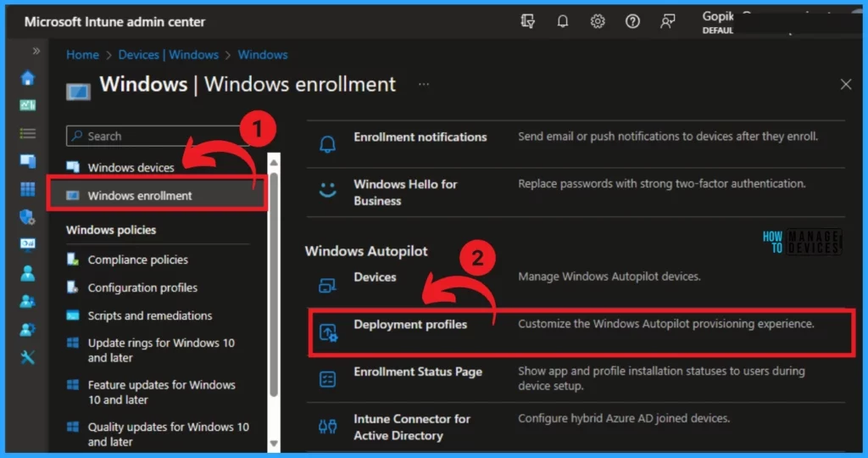Open Update rings for Windows 10 and later
The width and height of the screenshot is (868, 458).
(x=160, y=350)
